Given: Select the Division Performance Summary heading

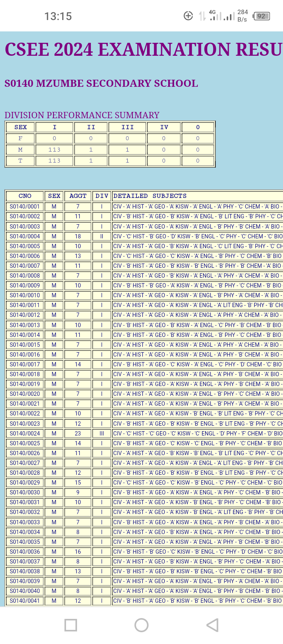Looking at the screenshot, I should 82,115.
